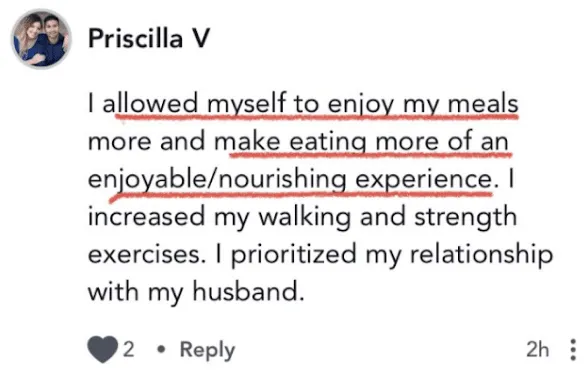
Task: Click the red underline beneath 'enjoyable/nourishing experience'
Action: [300, 195]
